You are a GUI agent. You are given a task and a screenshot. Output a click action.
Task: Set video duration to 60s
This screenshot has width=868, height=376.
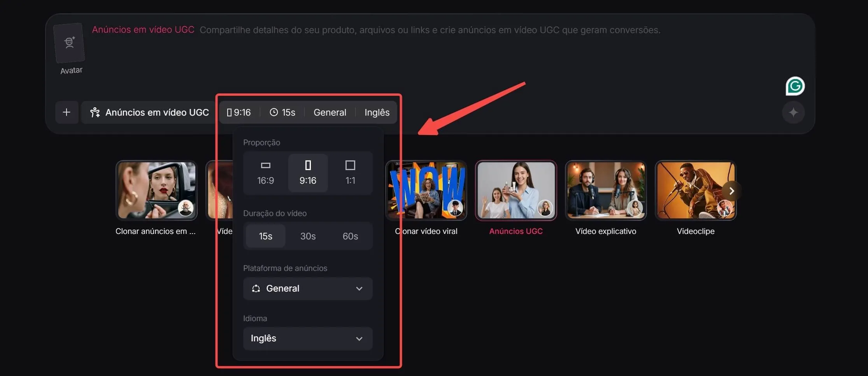pos(350,236)
